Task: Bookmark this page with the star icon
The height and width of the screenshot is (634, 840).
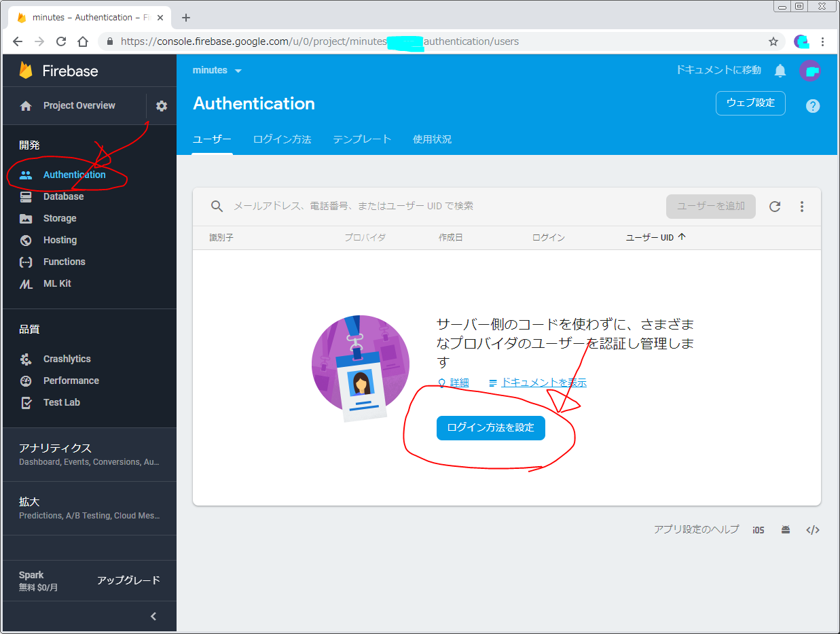Action: 773,41
